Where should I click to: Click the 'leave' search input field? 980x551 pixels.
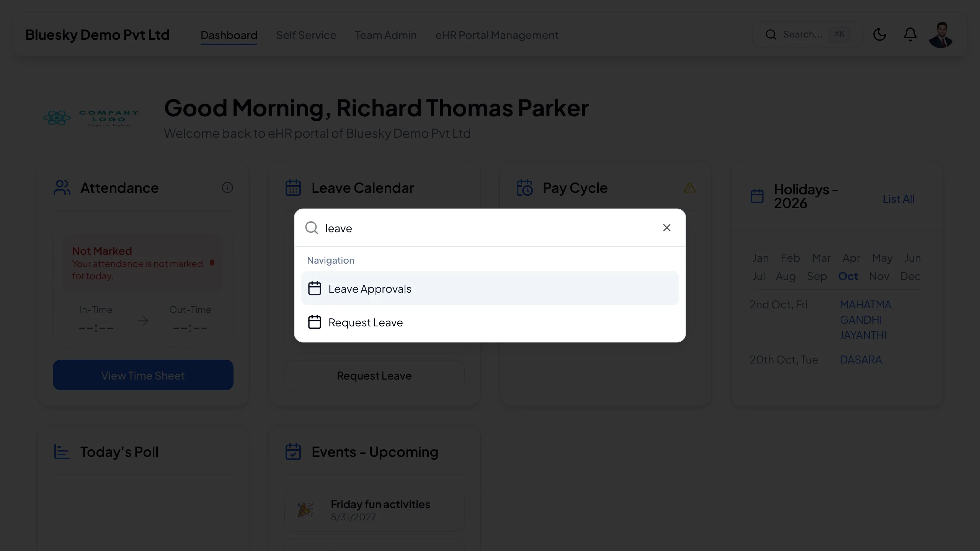coord(490,228)
